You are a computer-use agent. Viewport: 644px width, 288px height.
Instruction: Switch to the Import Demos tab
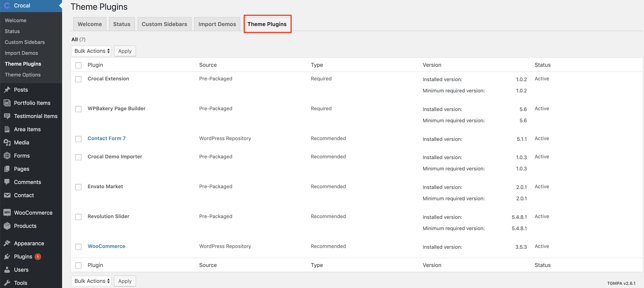click(x=217, y=24)
